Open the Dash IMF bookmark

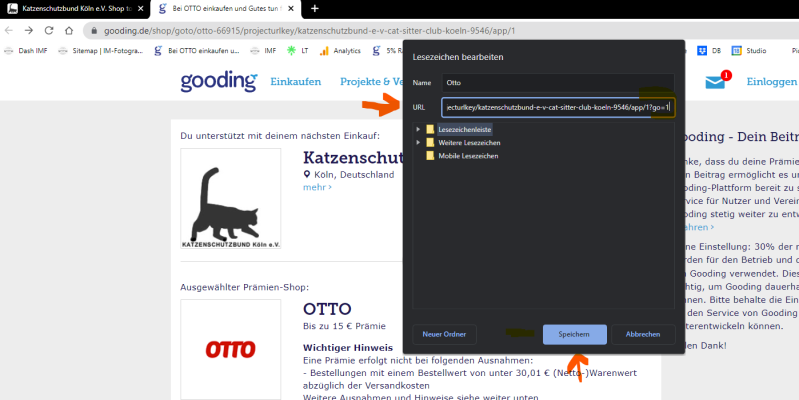26,50
